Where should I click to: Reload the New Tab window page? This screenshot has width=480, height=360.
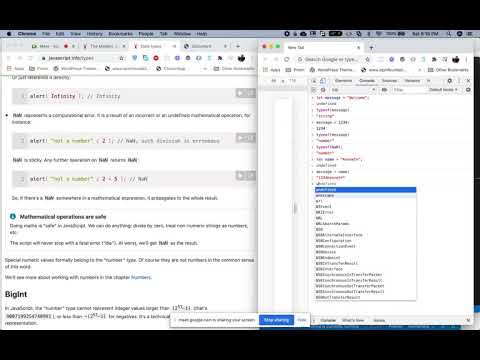tap(287, 59)
